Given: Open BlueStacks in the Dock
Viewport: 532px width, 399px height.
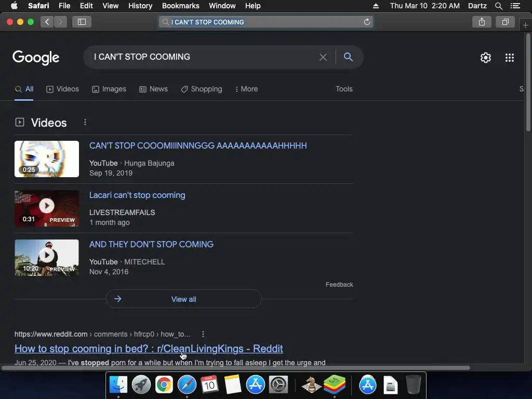Looking at the screenshot, I should pos(334,385).
